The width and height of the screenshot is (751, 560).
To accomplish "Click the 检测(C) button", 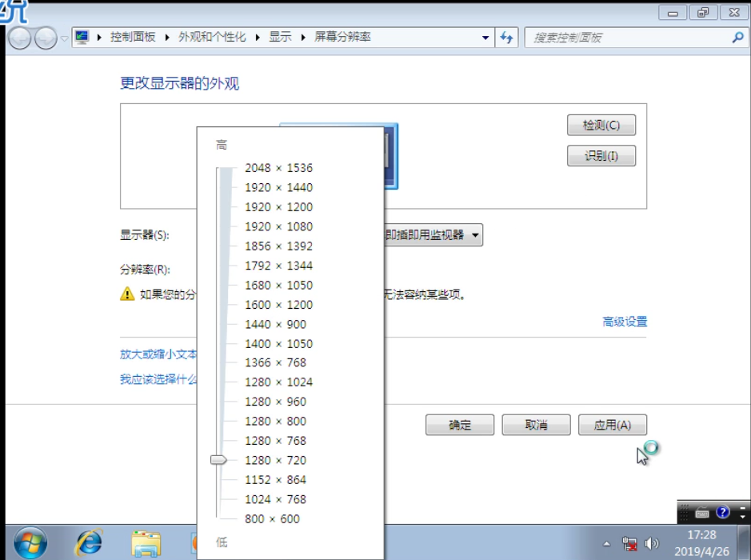I will (601, 125).
